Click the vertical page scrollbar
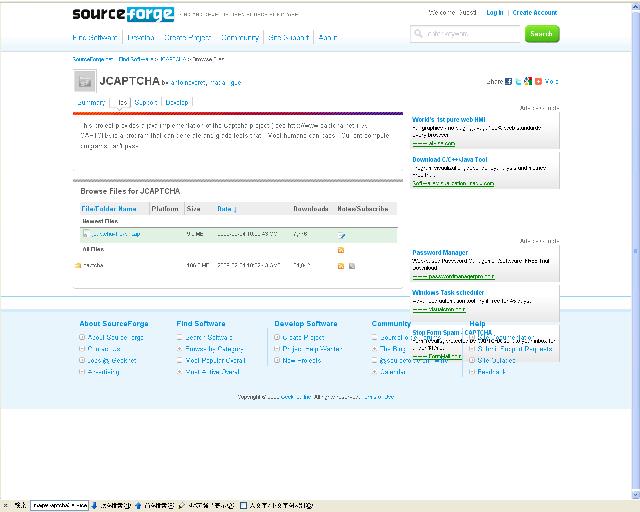 tap(636, 251)
